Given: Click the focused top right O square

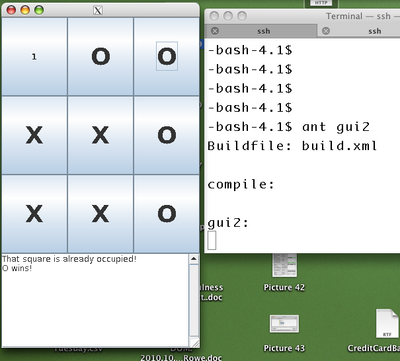Looking at the screenshot, I should pyautogui.click(x=167, y=56).
